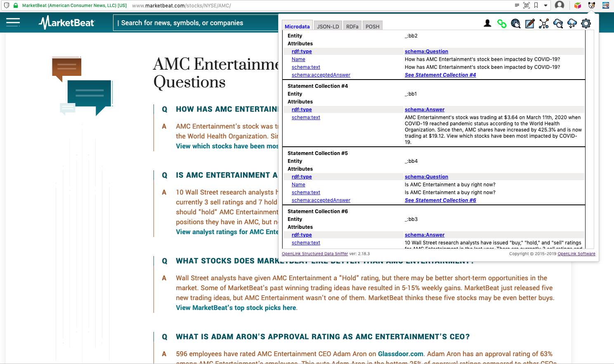Image resolution: width=614 pixels, height=364 pixels.
Task: Click the cloud upload/download arrows icon
Action: [x=572, y=23]
